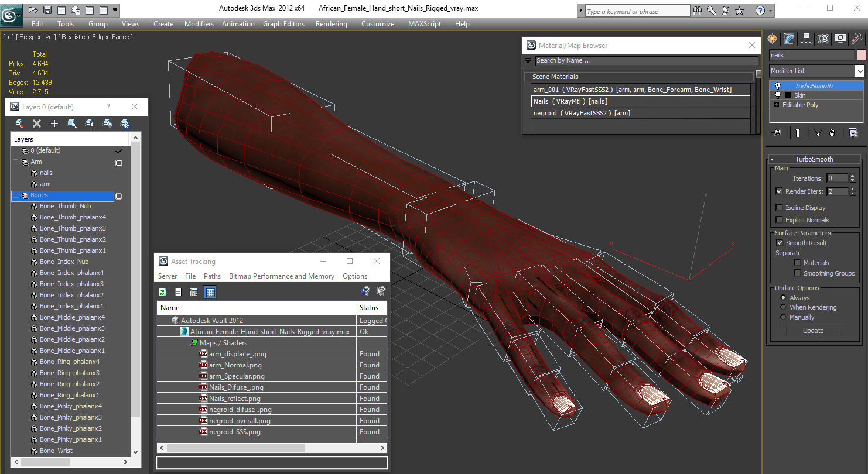Click Make Unique icon under modifier stack

[x=818, y=133]
